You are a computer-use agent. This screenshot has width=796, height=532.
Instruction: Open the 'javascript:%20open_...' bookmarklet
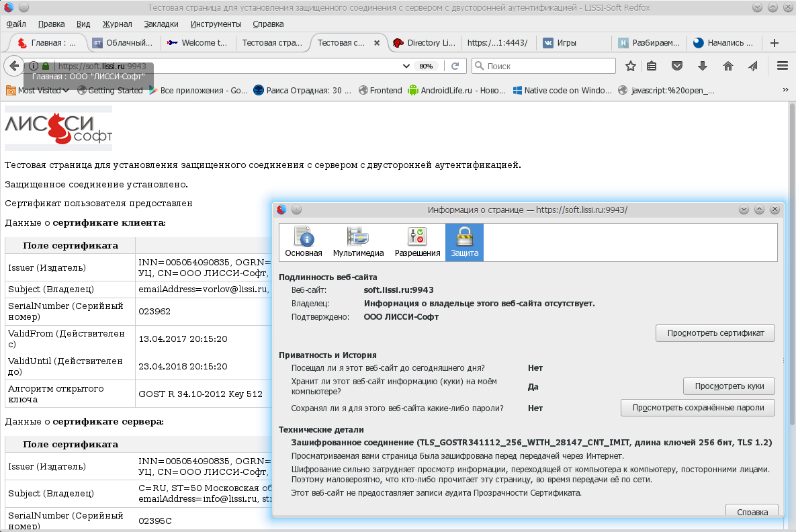[666, 91]
